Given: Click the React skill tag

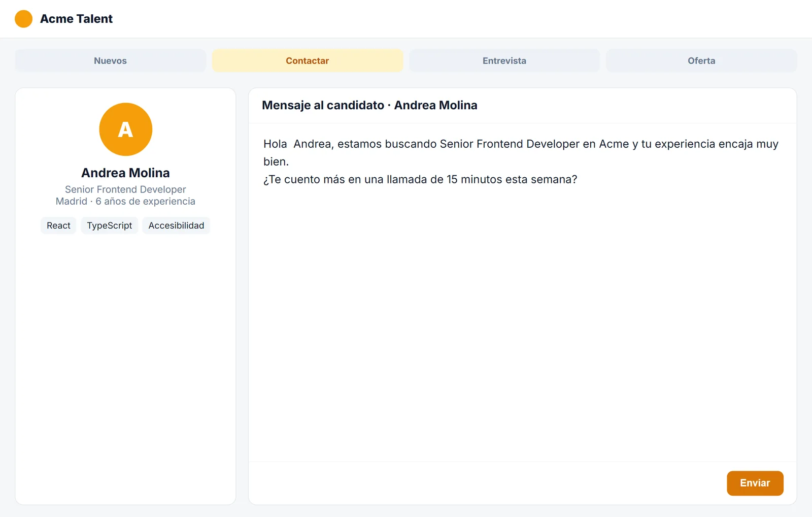Looking at the screenshot, I should (x=58, y=225).
